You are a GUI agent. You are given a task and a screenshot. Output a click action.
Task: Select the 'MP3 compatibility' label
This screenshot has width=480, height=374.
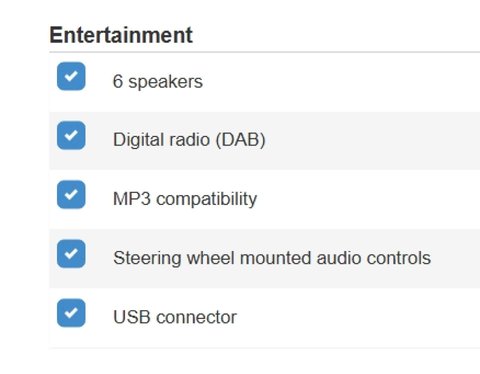pyautogui.click(x=185, y=199)
